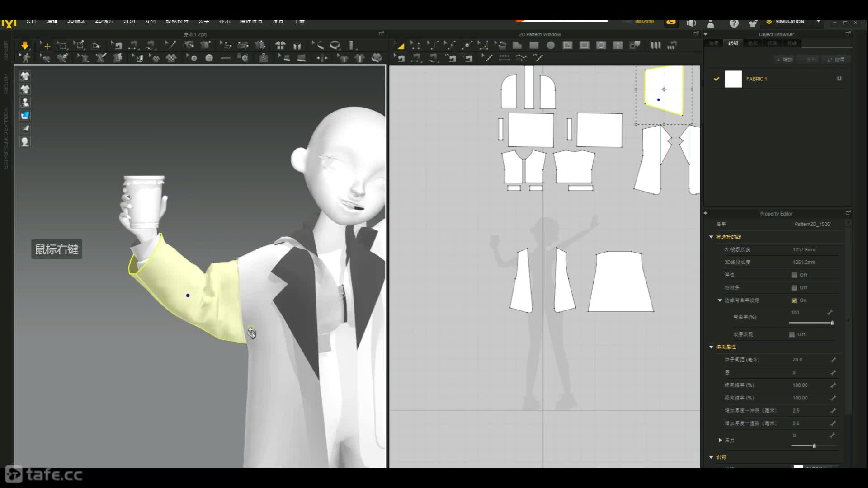The height and width of the screenshot is (488, 868).
Task: Open the SIMULATION mode dropdown
Action: 818,21
